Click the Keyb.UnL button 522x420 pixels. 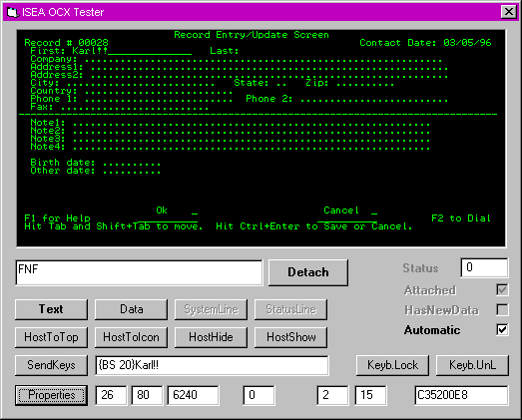point(472,365)
